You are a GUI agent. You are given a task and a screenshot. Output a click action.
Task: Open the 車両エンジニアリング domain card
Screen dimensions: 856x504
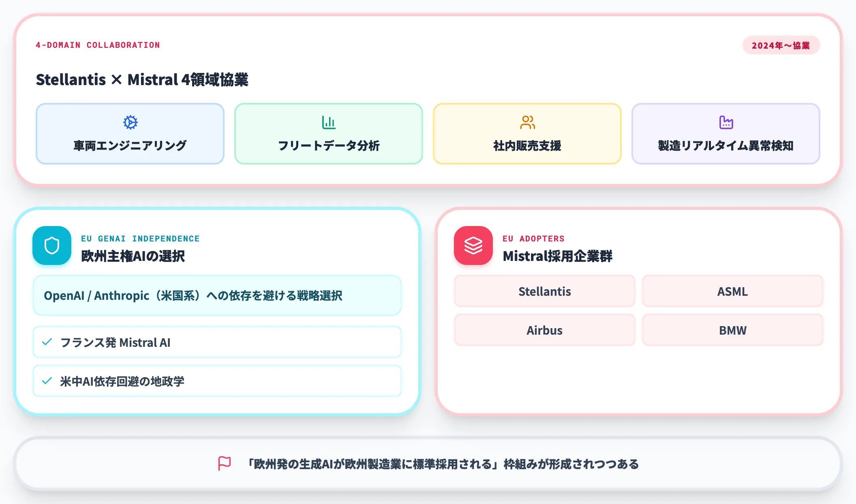pos(130,134)
